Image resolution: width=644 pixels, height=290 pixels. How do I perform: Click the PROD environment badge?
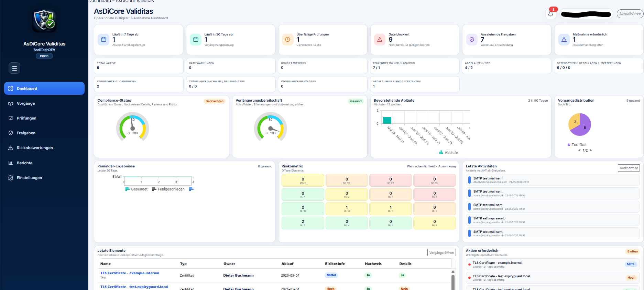(x=44, y=56)
